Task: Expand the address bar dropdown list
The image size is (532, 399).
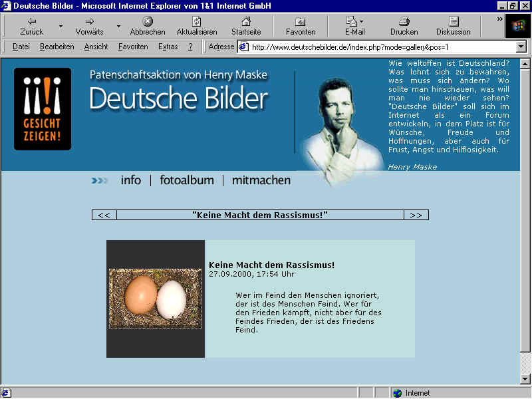Action: (x=521, y=47)
